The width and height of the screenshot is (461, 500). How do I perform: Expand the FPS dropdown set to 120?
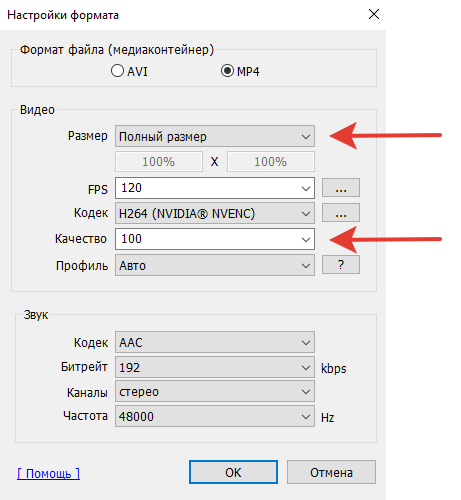click(215, 188)
